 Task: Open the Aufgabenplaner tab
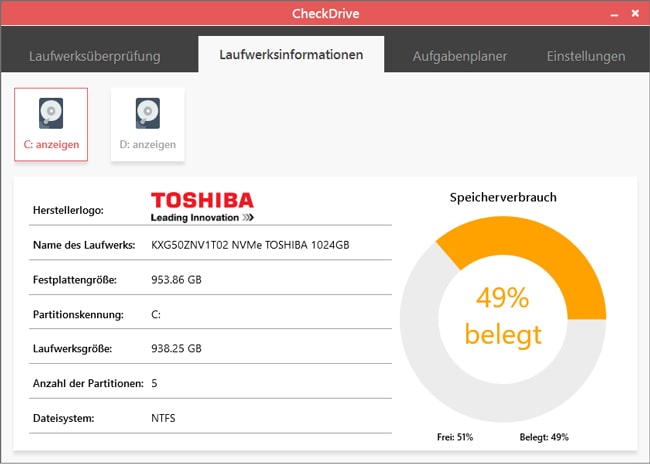460,56
